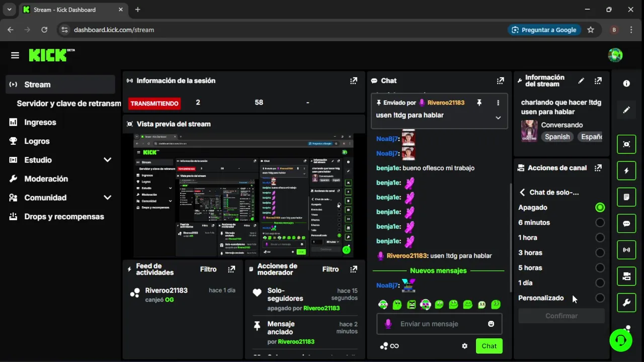Click the info icon in the right sidebar
644x362 pixels.
tap(626, 83)
